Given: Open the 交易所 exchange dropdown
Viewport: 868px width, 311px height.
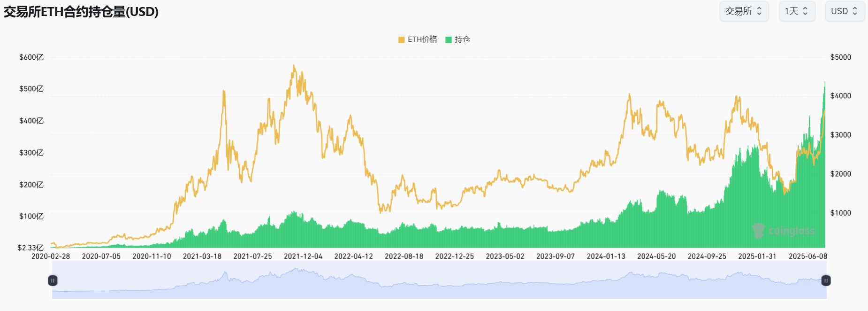Looking at the screenshot, I should pos(745,11).
